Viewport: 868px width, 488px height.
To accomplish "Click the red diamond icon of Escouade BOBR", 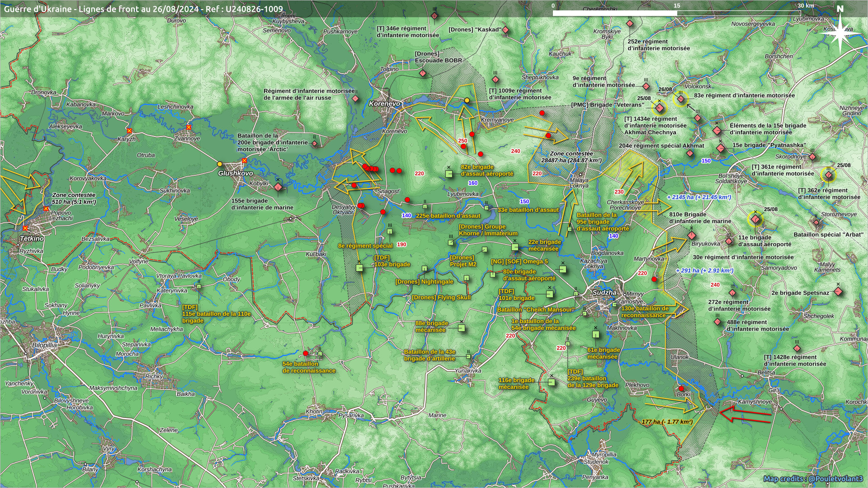I will pyautogui.click(x=423, y=73).
